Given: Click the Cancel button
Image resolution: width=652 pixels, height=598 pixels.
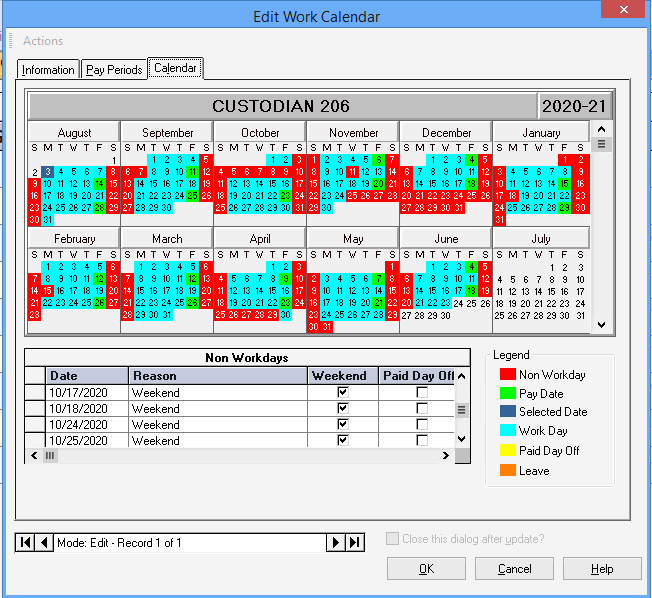Looking at the screenshot, I should click(x=514, y=569).
